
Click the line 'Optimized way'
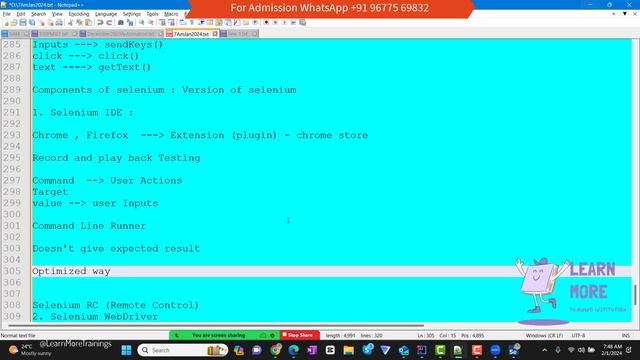tap(71, 271)
